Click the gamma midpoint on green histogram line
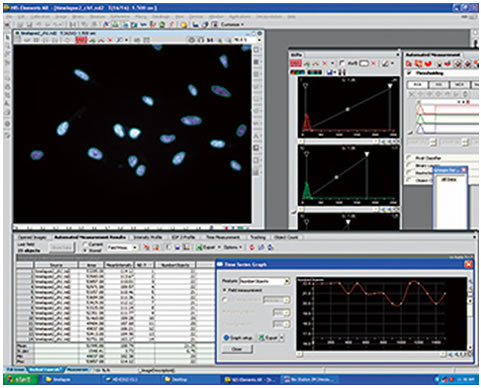Screen dimensions: 481x388 (336, 177)
